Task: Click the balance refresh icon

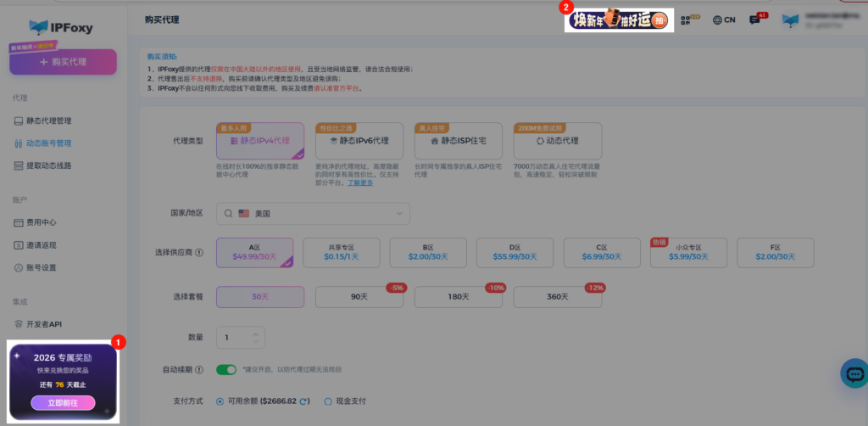Action: coord(304,401)
